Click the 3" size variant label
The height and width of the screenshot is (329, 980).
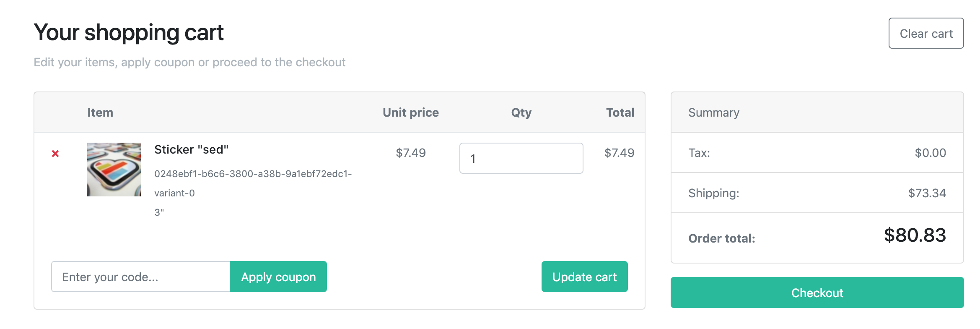pyautogui.click(x=159, y=212)
